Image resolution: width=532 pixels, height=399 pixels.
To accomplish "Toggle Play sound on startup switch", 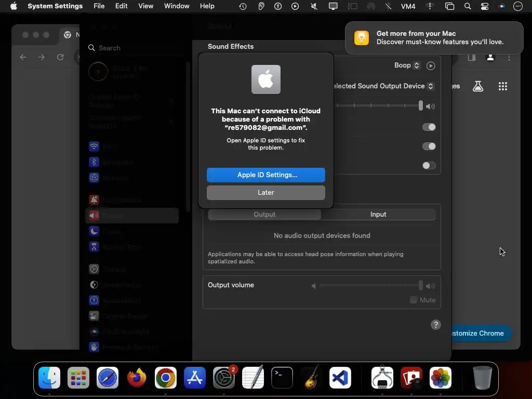I will pos(429,127).
